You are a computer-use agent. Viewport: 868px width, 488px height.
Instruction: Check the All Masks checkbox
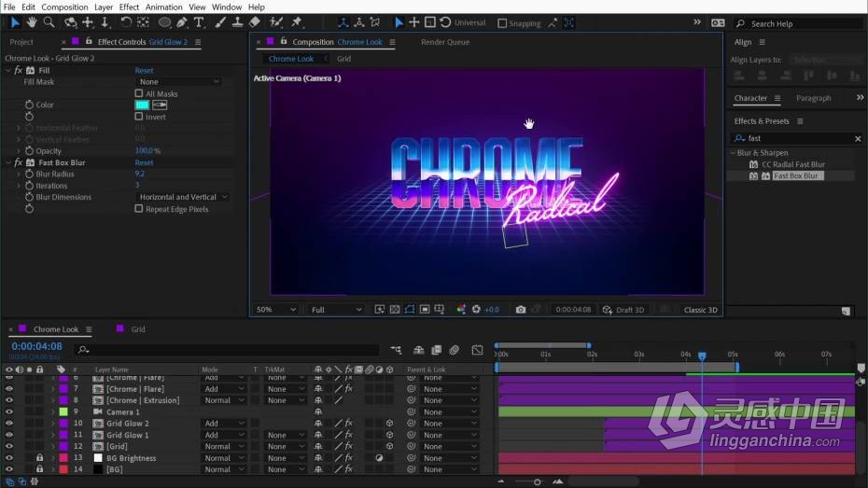coord(139,93)
